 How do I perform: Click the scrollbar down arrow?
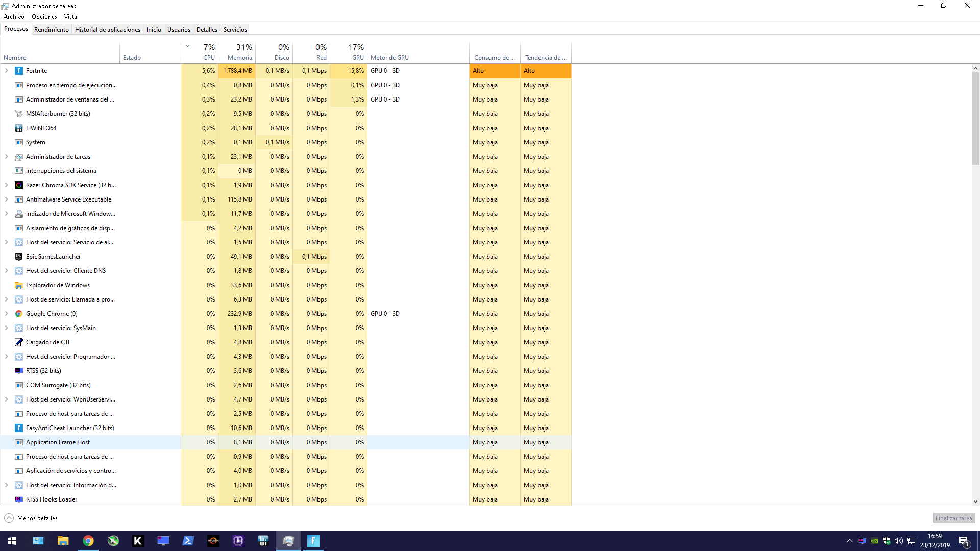pyautogui.click(x=975, y=502)
